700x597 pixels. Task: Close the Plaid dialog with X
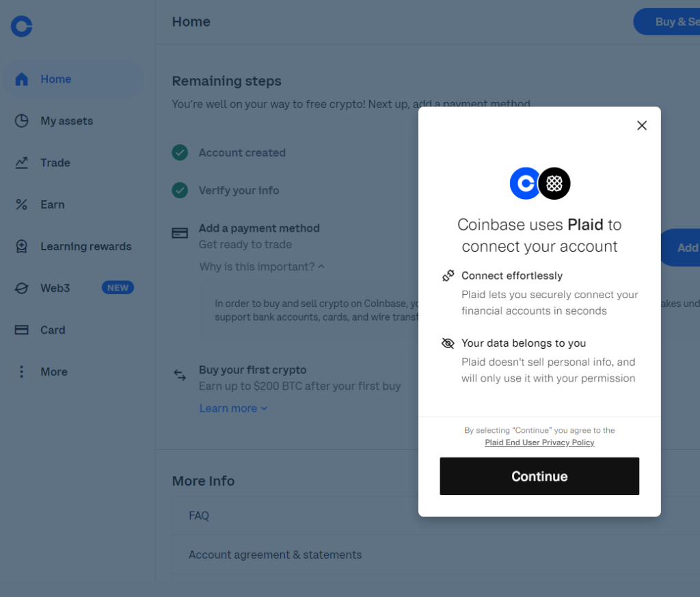[x=641, y=126]
